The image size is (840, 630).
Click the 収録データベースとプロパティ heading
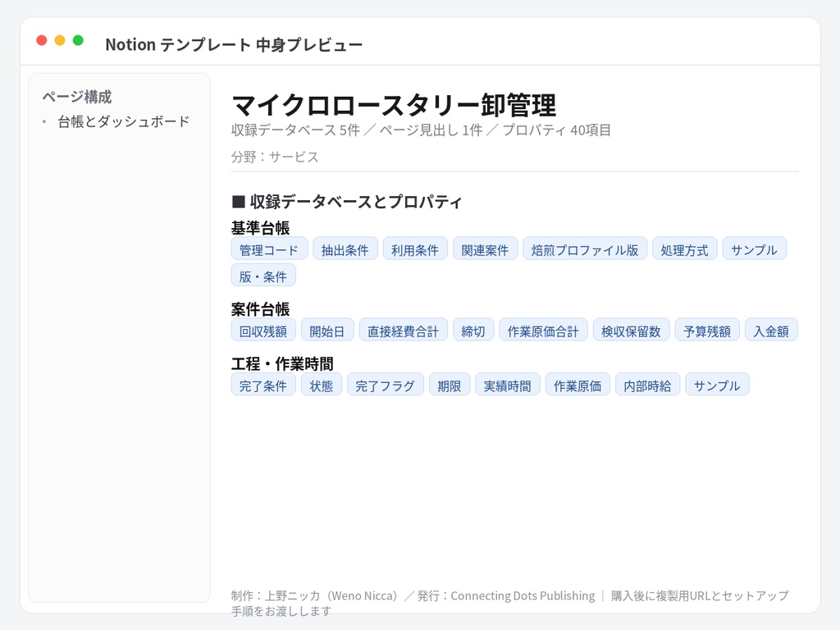(x=347, y=202)
